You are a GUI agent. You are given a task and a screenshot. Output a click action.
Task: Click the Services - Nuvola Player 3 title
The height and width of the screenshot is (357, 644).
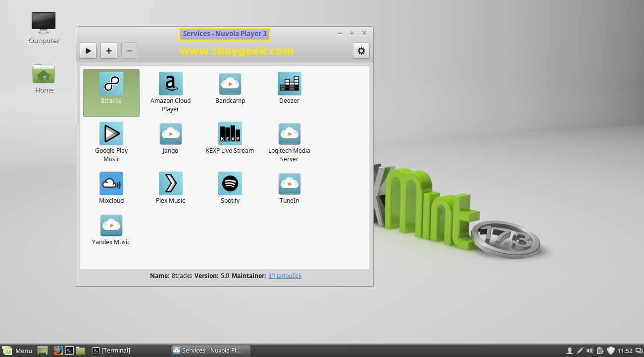coord(225,34)
